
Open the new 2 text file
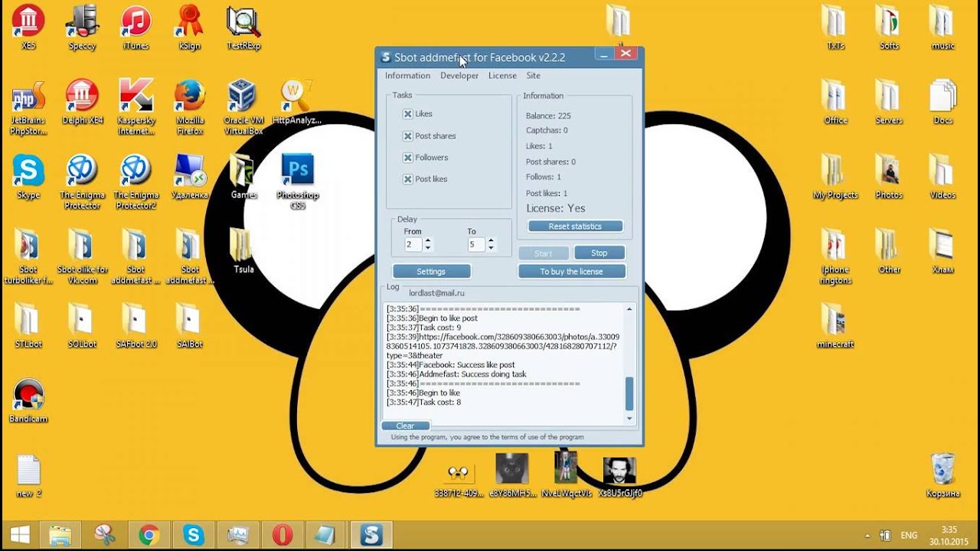[x=28, y=474]
